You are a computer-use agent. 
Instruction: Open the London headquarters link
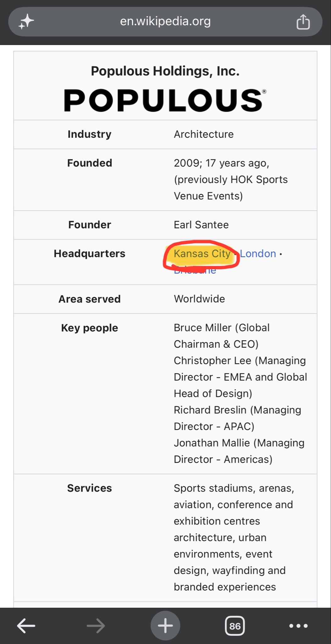pyautogui.click(x=258, y=253)
